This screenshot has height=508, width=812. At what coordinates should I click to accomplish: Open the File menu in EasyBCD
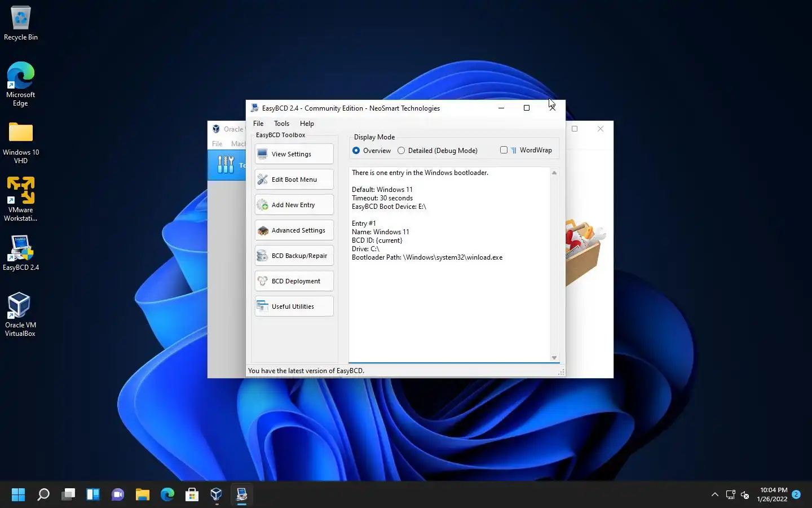click(258, 124)
